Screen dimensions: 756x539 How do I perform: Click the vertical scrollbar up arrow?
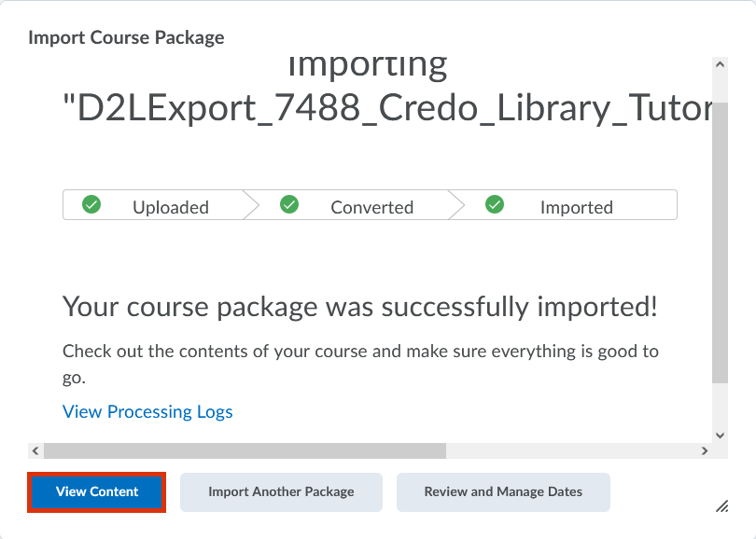tap(719, 64)
